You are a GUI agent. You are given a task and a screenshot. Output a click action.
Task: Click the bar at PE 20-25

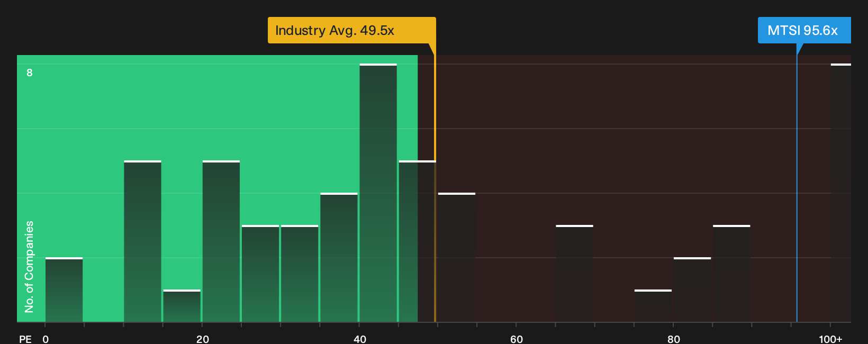(x=221, y=241)
